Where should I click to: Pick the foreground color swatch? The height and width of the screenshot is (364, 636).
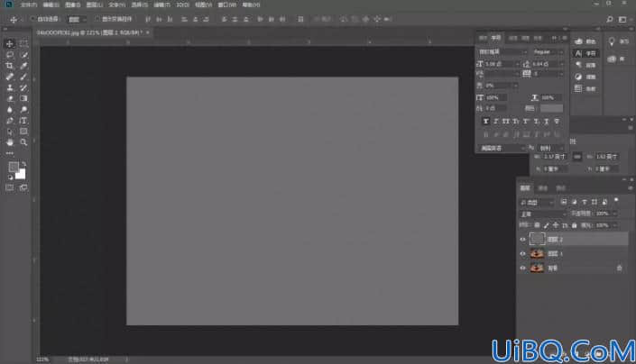[x=14, y=167]
